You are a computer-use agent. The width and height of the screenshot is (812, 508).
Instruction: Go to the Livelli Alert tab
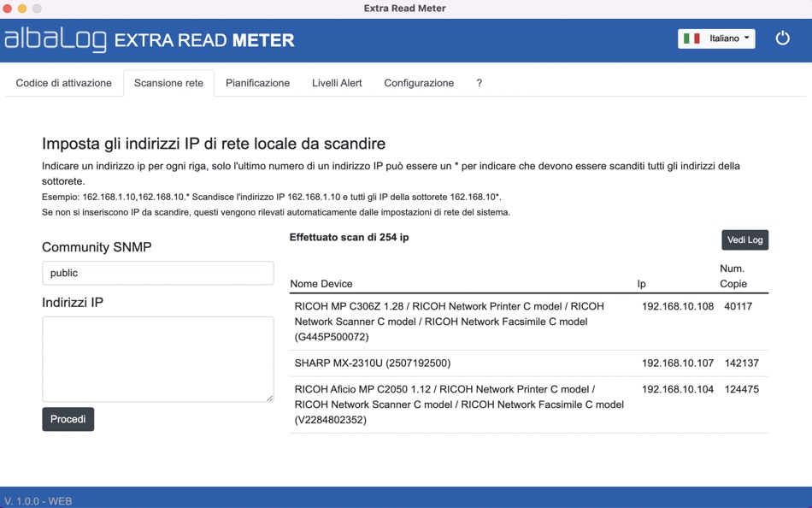pyautogui.click(x=337, y=83)
